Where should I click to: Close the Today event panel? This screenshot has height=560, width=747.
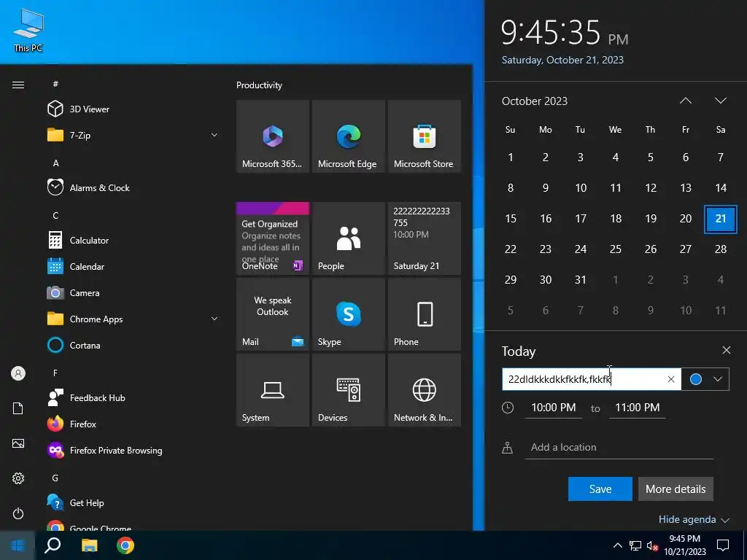(x=726, y=351)
